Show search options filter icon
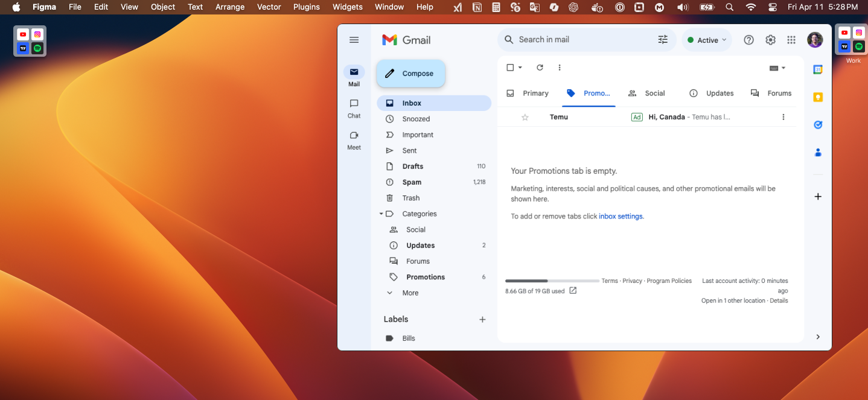This screenshot has height=400, width=868. [663, 40]
